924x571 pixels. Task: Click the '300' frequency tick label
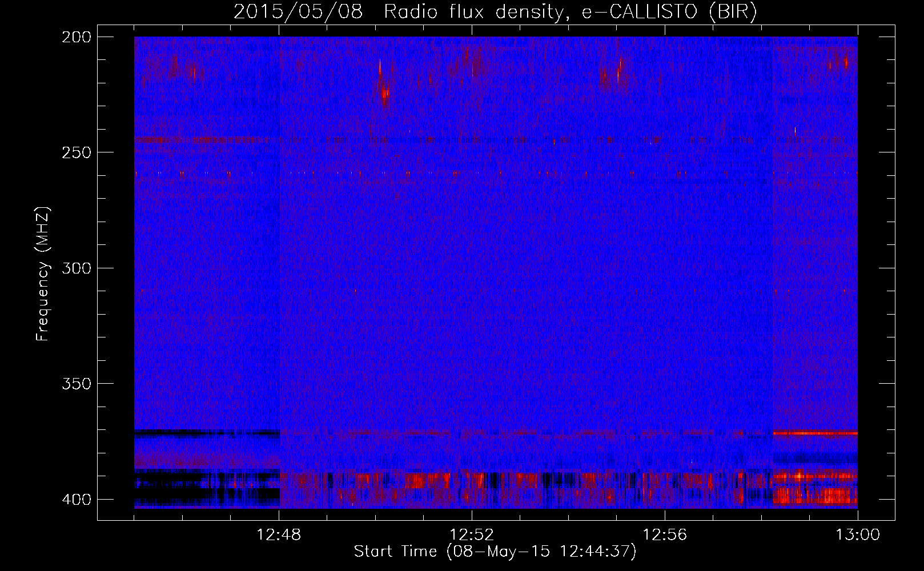(77, 268)
